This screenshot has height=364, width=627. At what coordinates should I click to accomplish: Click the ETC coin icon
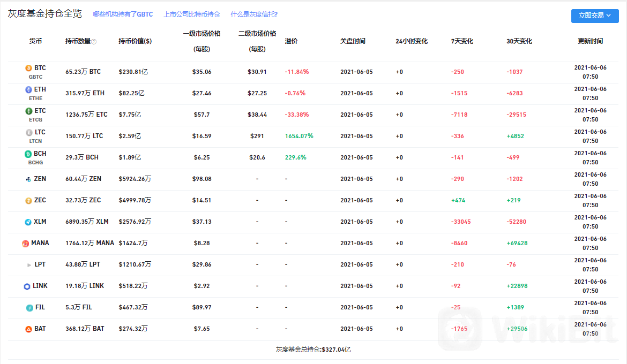pyautogui.click(x=29, y=111)
